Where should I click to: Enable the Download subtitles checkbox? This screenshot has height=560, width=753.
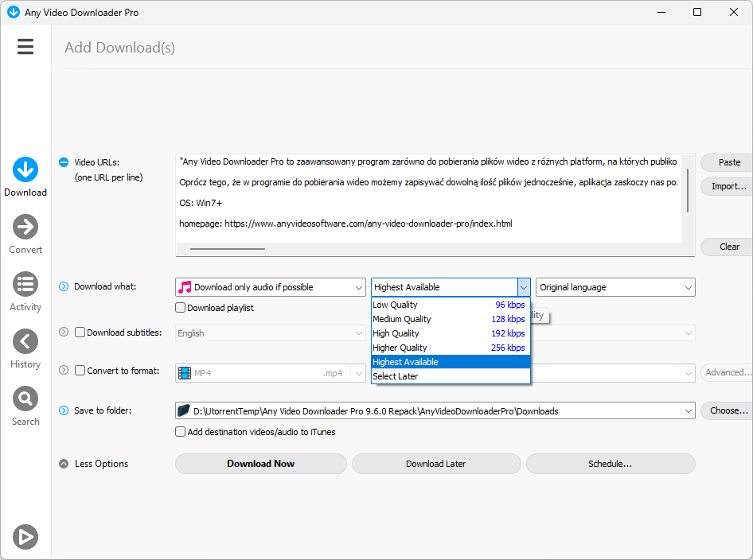(80, 332)
